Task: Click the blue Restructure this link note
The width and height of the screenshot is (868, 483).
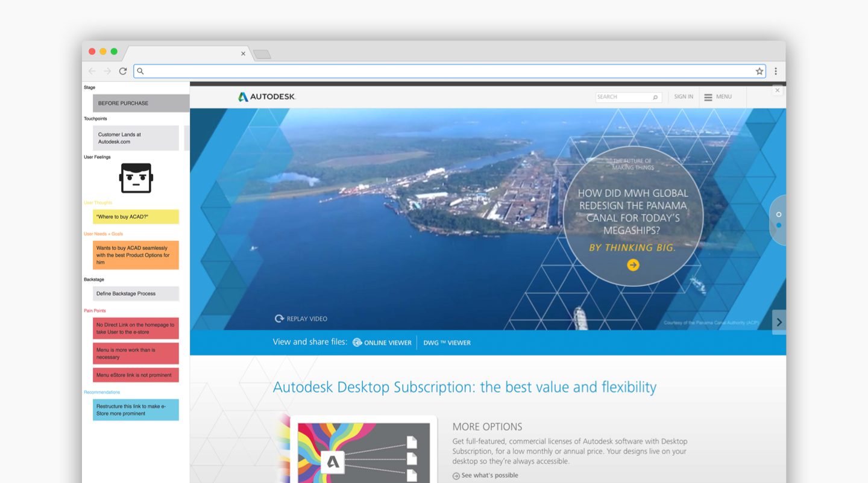Action: (136, 410)
